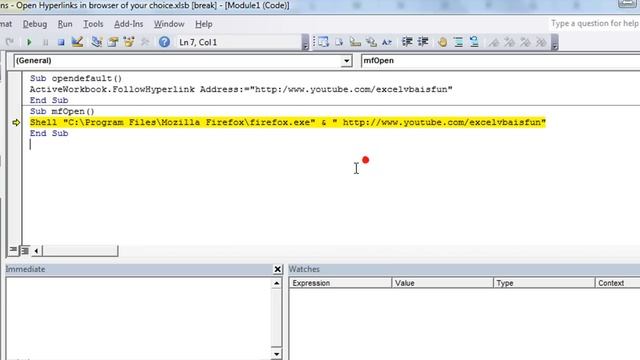The image size is (640, 360).
Task: Click the highlighted Shell firefox.exe line
Action: tap(288, 122)
